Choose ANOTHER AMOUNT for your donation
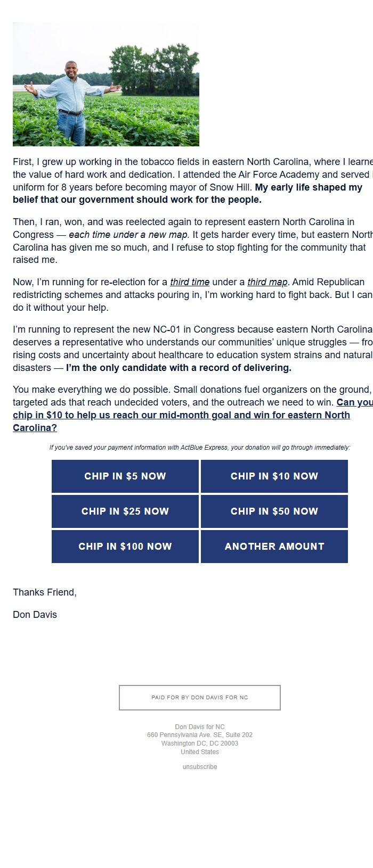Viewport: 373px width, 868px height. pyautogui.click(x=274, y=546)
